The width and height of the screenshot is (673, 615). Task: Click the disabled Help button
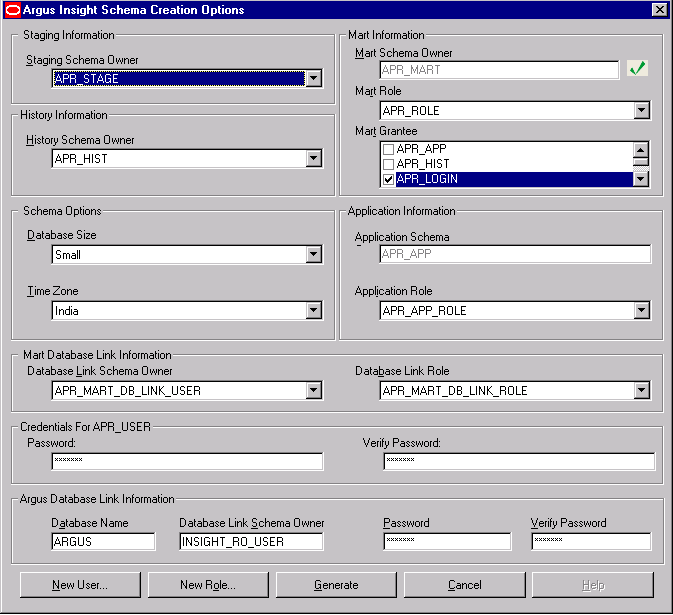pos(593,585)
